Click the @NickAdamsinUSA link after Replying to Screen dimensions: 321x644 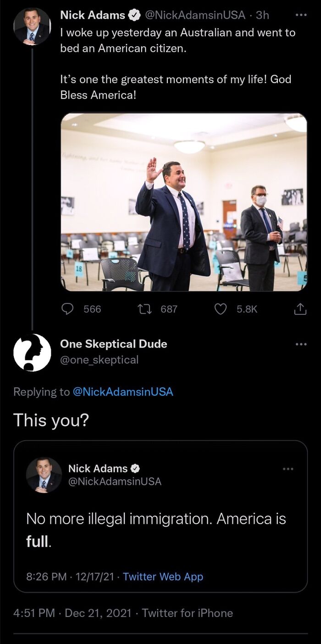[123, 392]
